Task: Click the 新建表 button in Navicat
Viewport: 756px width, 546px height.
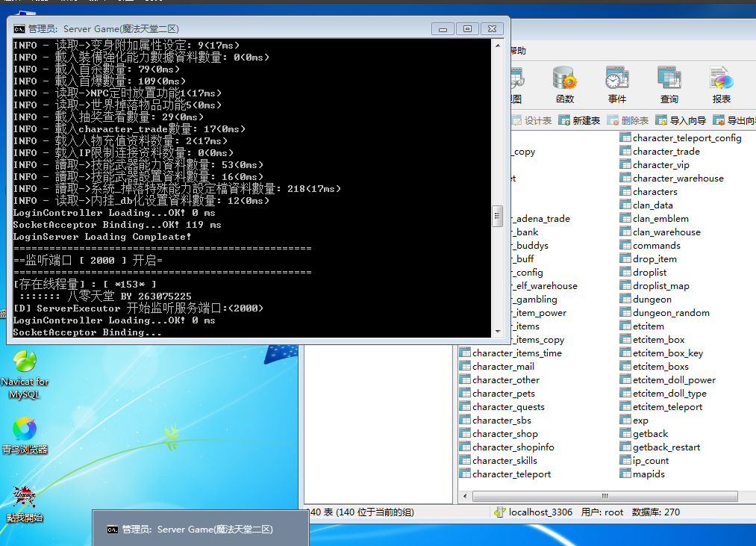Action: [580, 120]
